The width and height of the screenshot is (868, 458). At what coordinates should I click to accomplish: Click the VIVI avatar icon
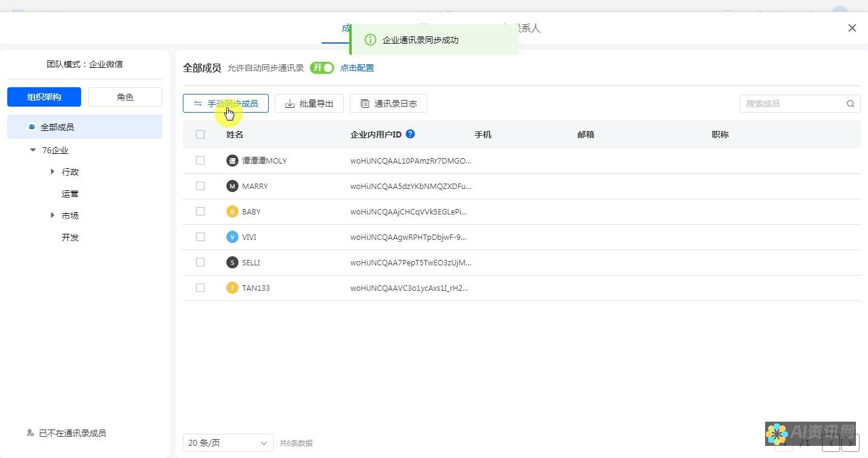[x=232, y=237]
